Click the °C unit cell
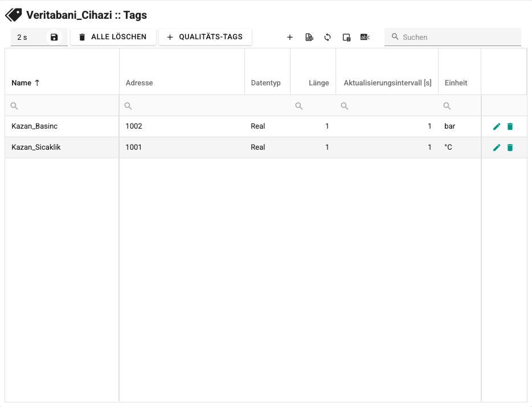Screen dimensions: 532x407 tap(460, 147)
